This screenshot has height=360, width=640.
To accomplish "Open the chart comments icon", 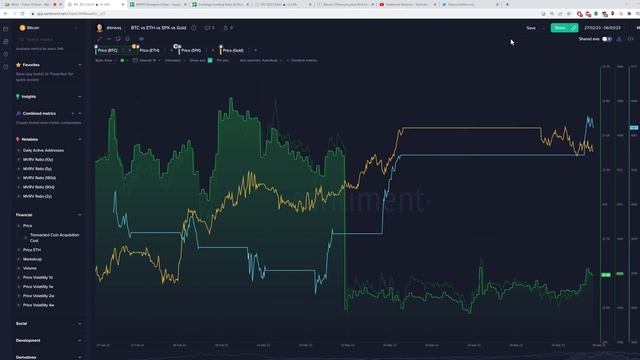I will 207,28.
